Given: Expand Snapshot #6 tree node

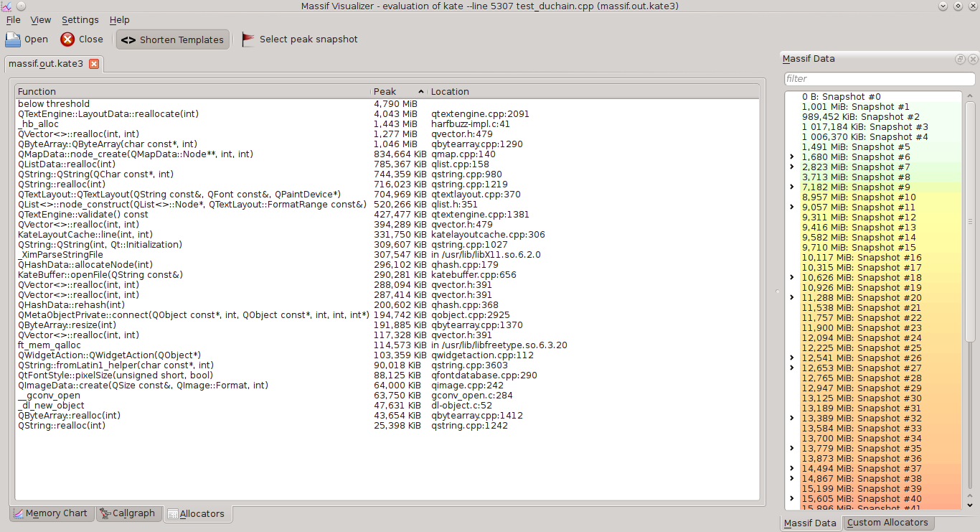Looking at the screenshot, I should tap(792, 157).
